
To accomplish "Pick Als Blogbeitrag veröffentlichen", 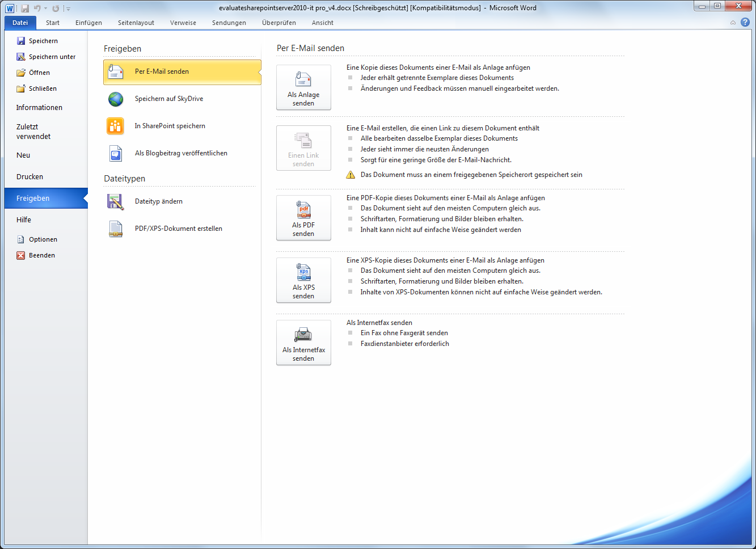I will pos(182,153).
